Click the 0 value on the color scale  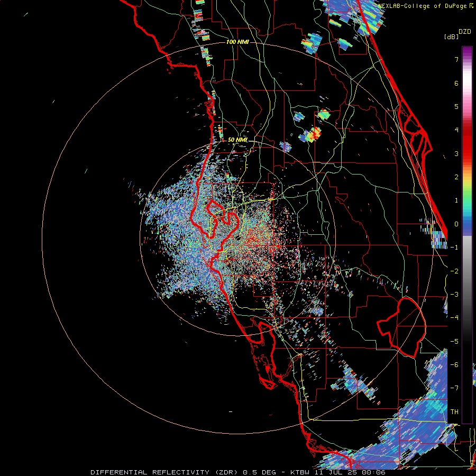456,224
